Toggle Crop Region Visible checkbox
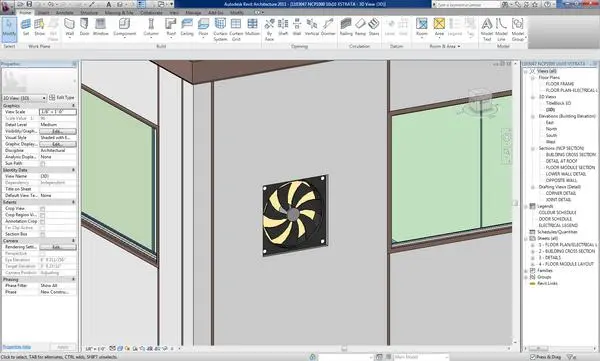Viewport: 600px width, 361px height. (42, 215)
